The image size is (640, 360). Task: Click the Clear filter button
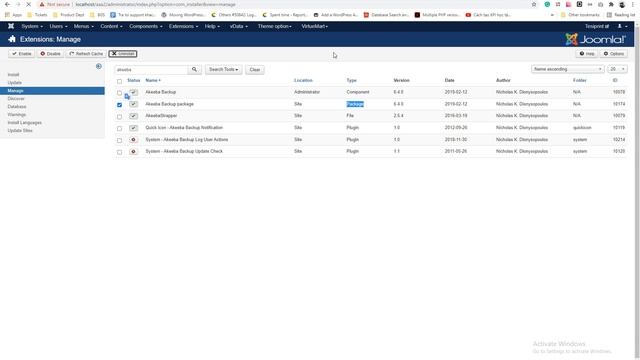[x=255, y=69]
